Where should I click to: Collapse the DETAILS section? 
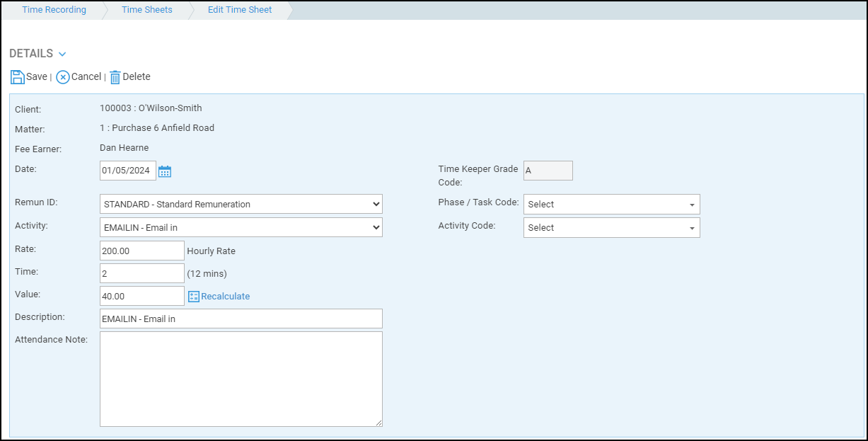(x=62, y=54)
